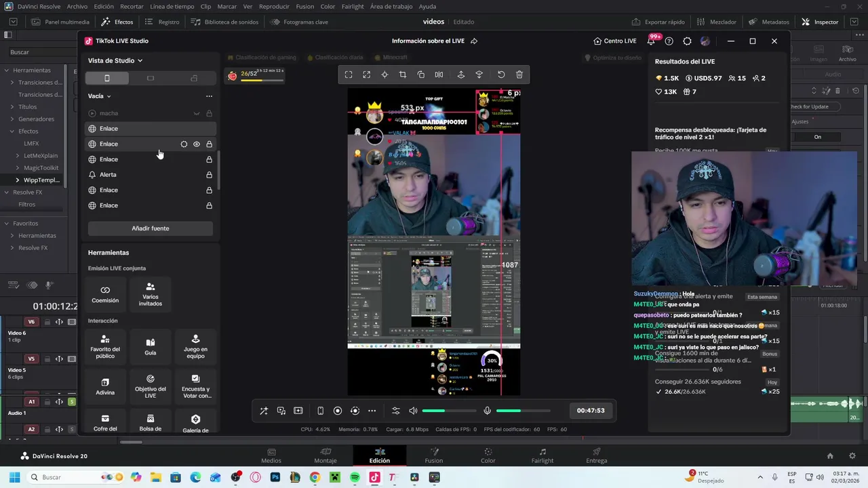Stretch the source to fill with expand icon
This screenshot has width=868, height=488.
coord(367,75)
